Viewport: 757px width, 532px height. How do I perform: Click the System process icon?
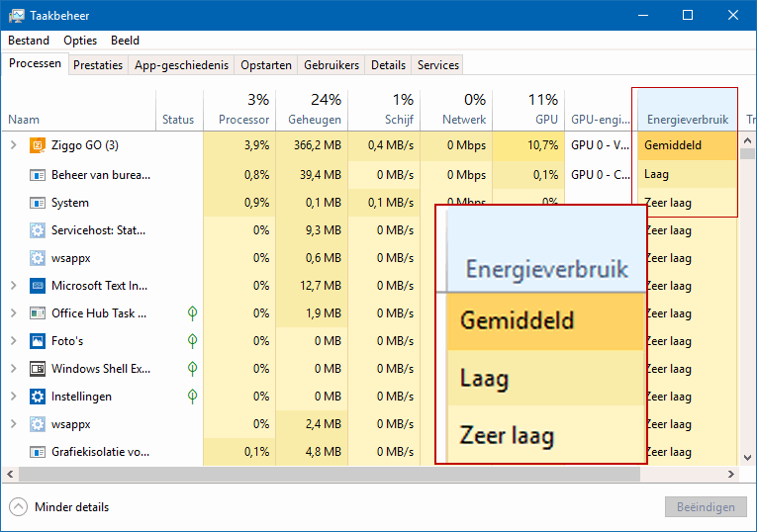[38, 203]
